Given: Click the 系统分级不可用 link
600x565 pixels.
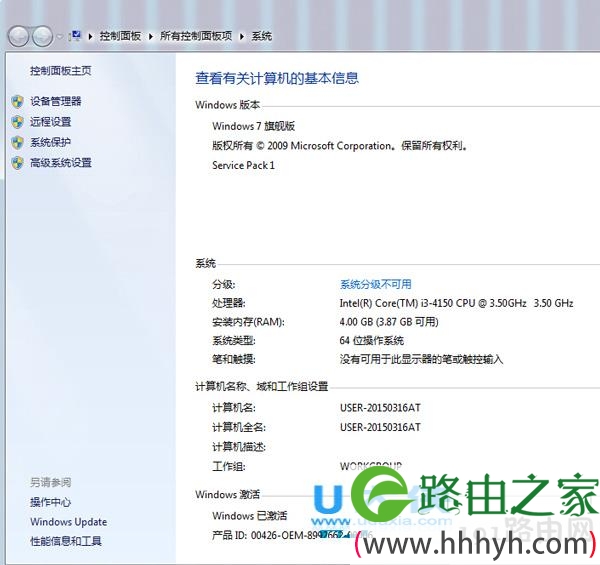Looking at the screenshot, I should point(375,284).
